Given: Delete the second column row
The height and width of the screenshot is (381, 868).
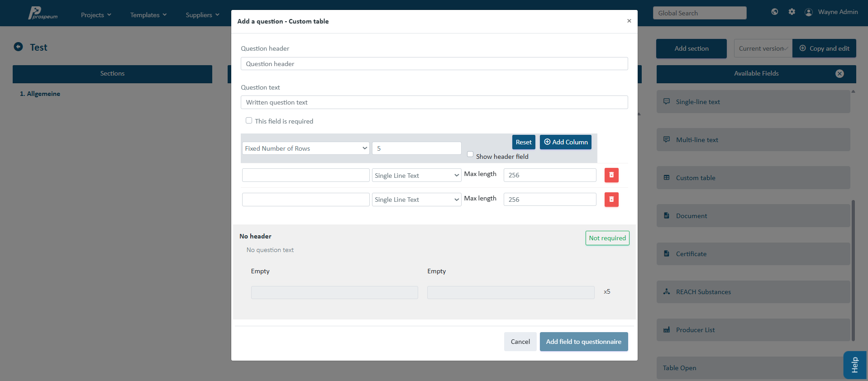Looking at the screenshot, I should 611,200.
